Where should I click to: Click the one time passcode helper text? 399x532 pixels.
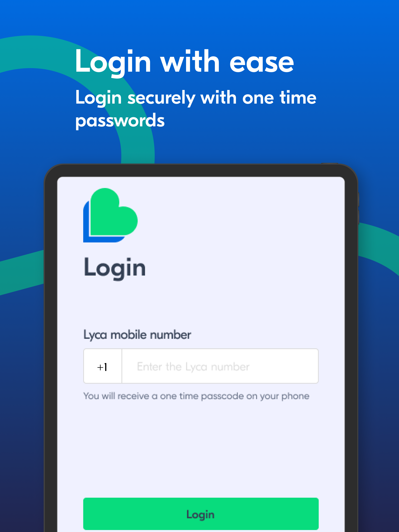pos(196,396)
